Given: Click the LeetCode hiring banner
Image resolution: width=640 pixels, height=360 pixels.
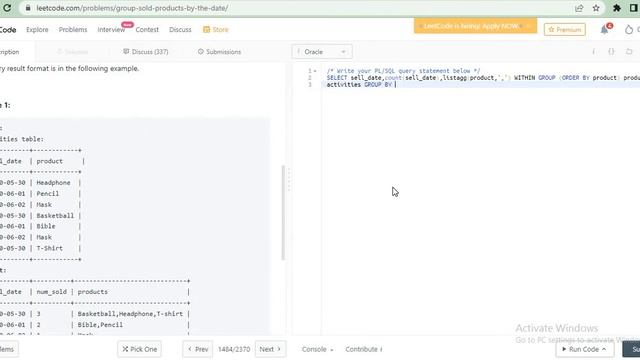Looking at the screenshot, I should [x=475, y=26].
